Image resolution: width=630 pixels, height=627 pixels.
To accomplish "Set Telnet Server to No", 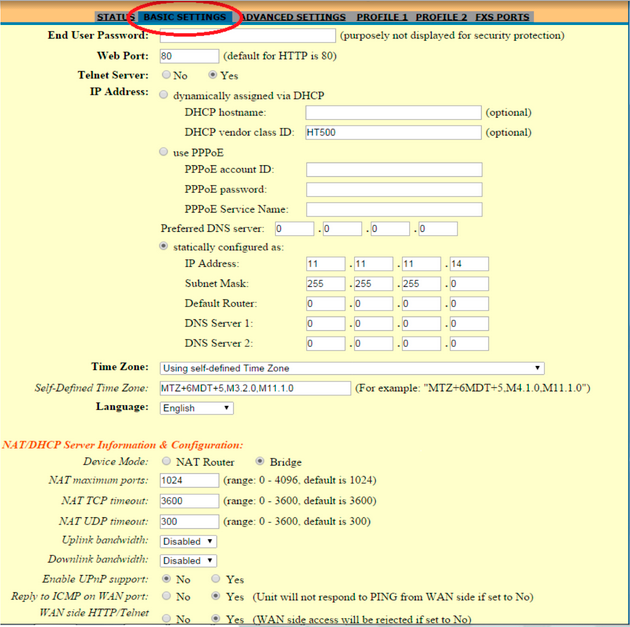I will click(166, 75).
